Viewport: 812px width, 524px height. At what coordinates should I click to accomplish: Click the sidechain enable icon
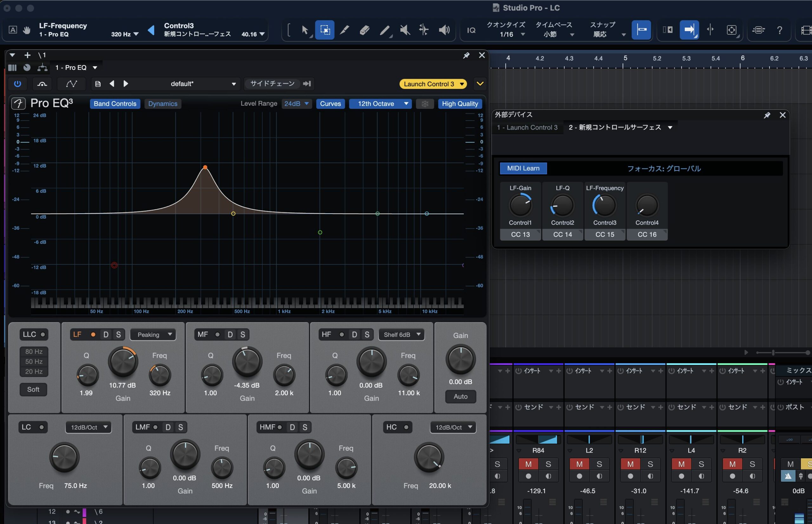click(307, 84)
